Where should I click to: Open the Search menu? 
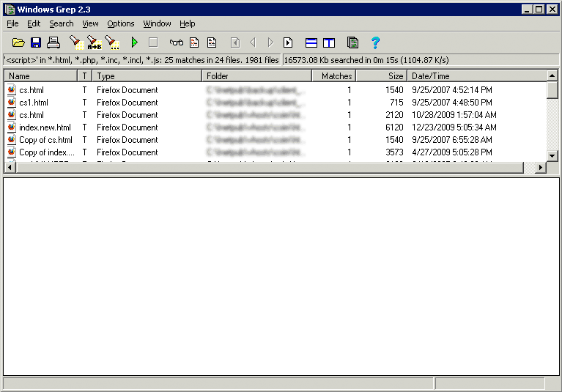pos(62,23)
